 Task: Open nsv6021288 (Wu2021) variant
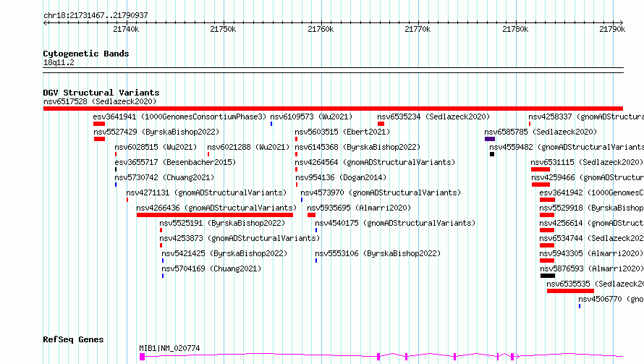click(x=248, y=147)
